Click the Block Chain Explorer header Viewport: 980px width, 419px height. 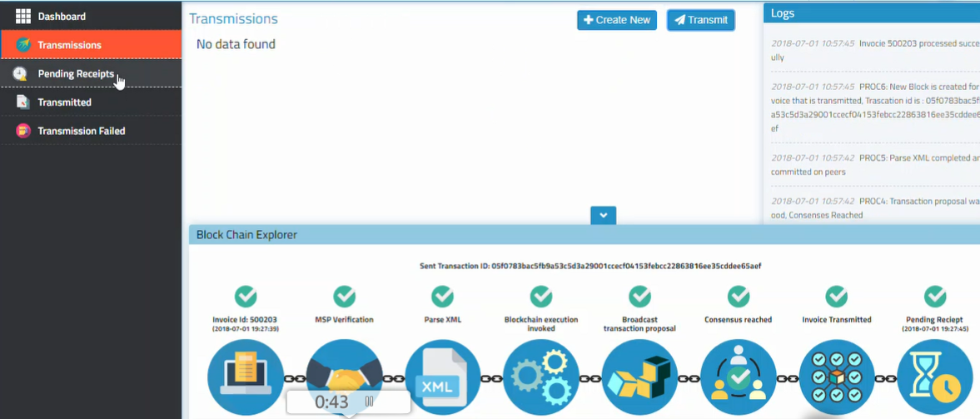click(246, 235)
